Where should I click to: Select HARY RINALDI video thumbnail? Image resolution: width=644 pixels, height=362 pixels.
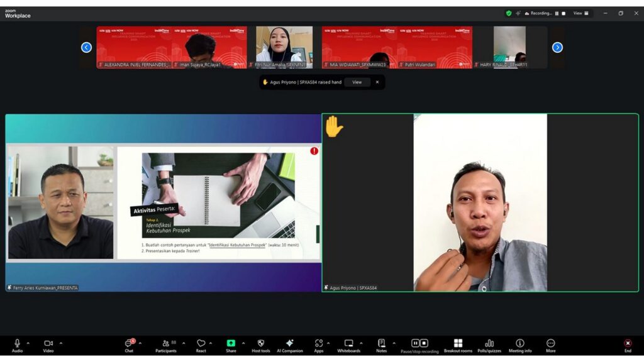point(509,47)
